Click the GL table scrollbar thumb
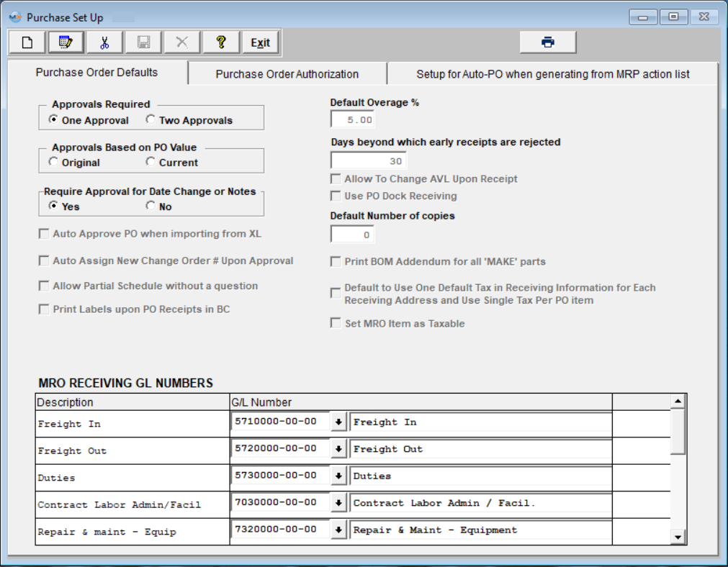The image size is (728, 567). pos(678,432)
